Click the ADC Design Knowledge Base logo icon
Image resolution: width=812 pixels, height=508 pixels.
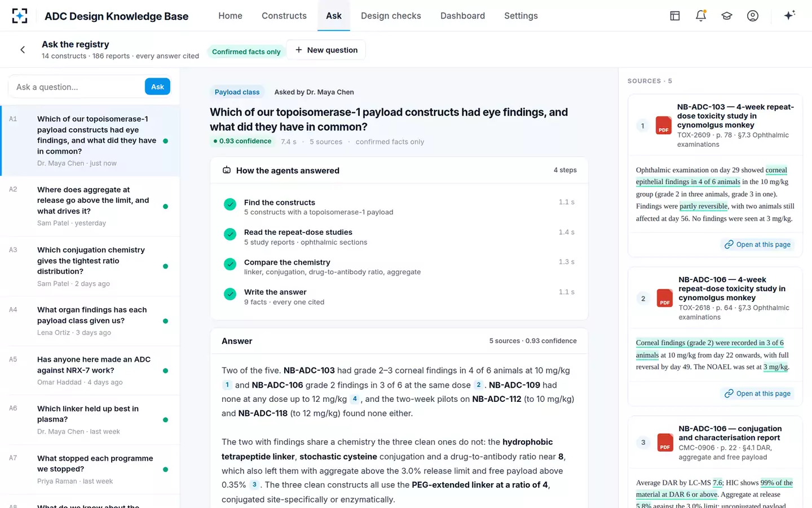20,16
